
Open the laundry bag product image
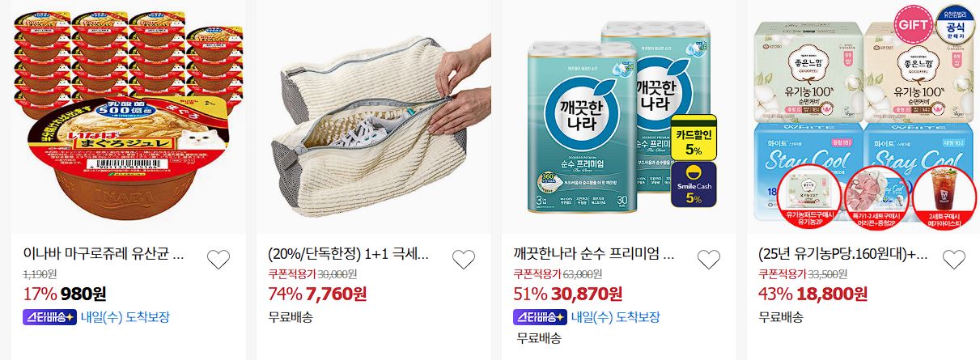(x=374, y=117)
